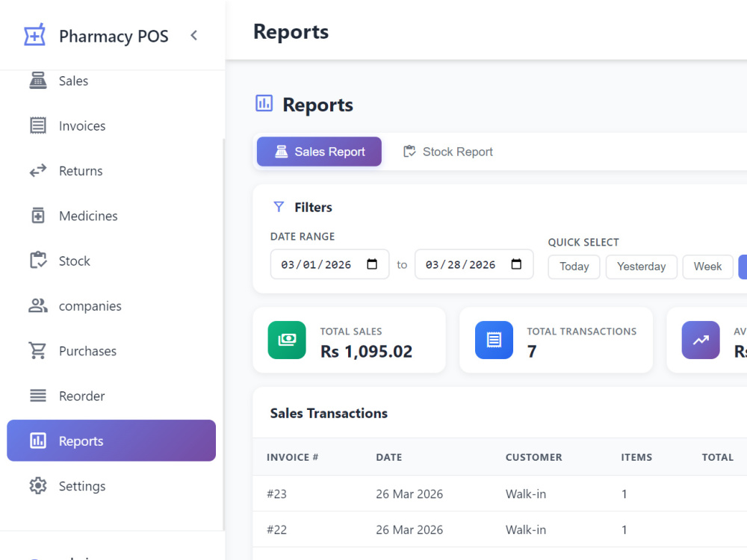The height and width of the screenshot is (560, 747).
Task: Click the Purchases cart icon
Action: [37, 351]
